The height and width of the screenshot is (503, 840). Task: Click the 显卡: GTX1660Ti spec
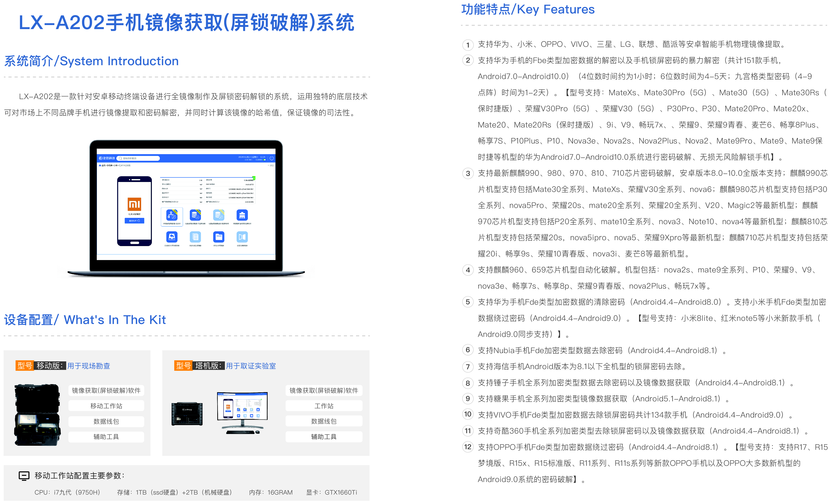(332, 492)
